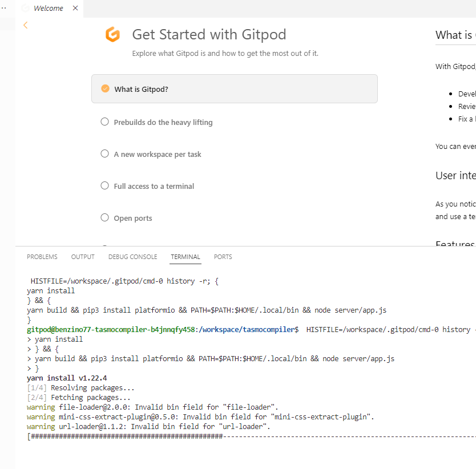Show the DEBUG CONSOLE panel
This screenshot has height=469, width=476.
coord(132,257)
